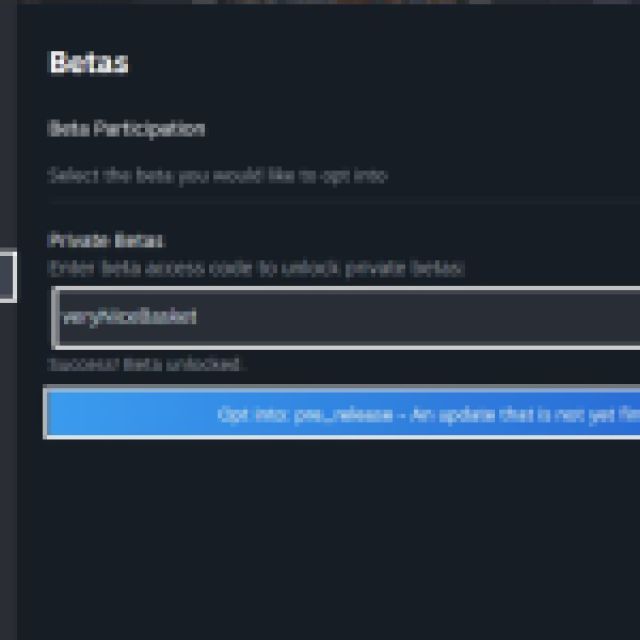Click sidebar area below the highlighted tab
640x640 pixels.
pyautogui.click(x=7, y=450)
